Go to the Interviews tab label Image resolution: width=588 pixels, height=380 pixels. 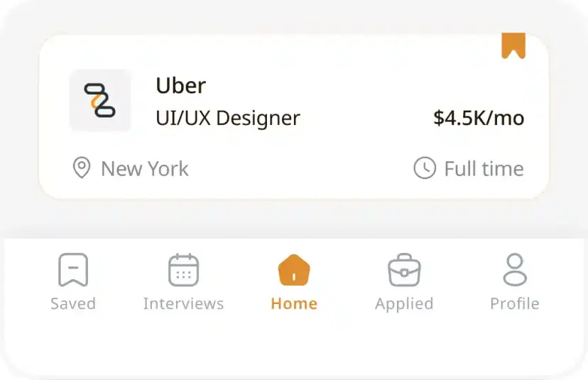(183, 304)
